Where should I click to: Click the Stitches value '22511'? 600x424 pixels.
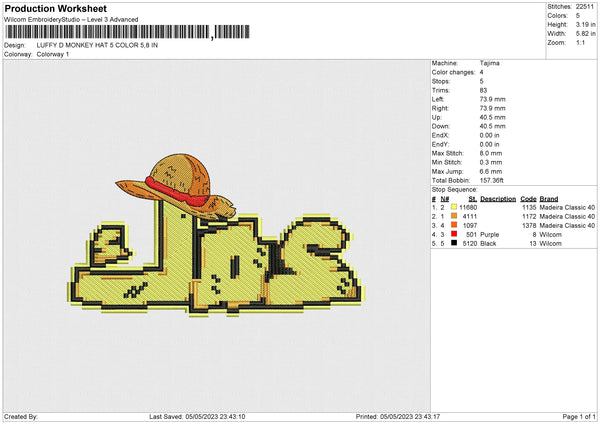click(585, 7)
